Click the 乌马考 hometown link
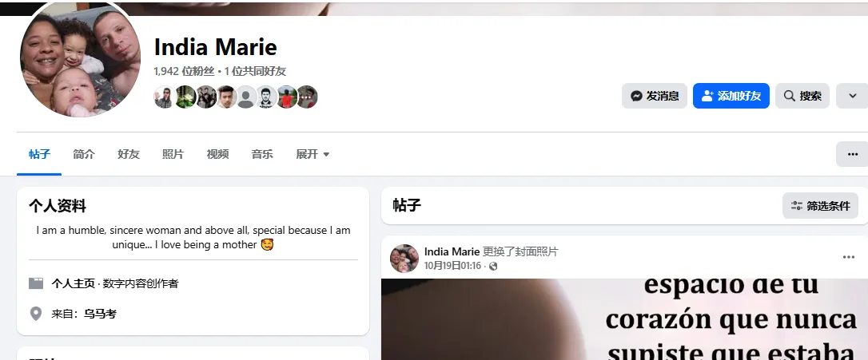 [100, 314]
